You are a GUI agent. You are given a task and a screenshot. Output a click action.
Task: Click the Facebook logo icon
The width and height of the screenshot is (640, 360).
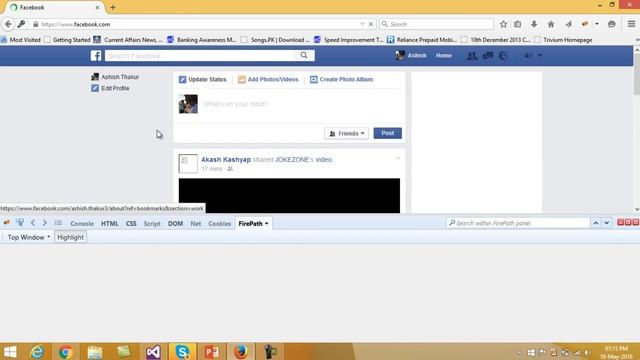click(96, 56)
